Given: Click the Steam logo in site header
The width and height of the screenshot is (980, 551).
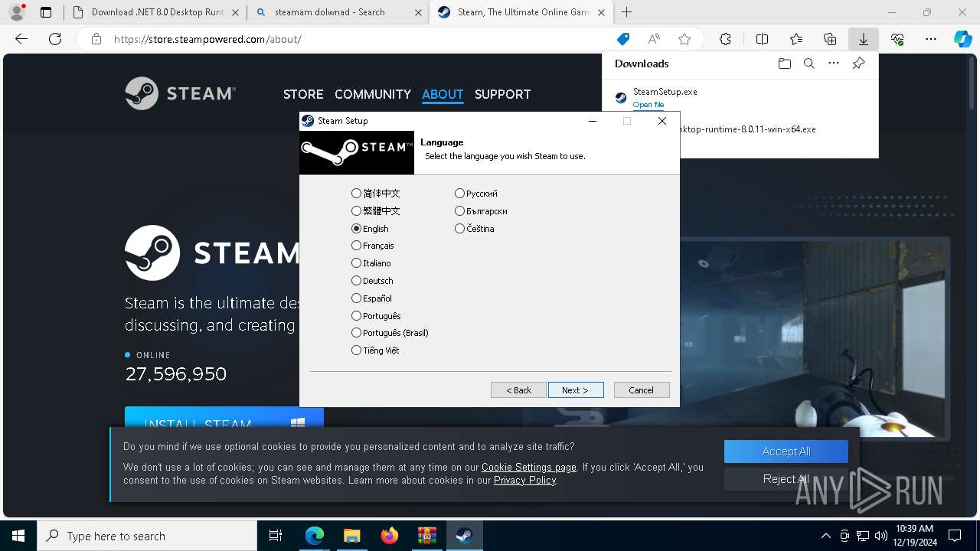Looking at the screenshot, I should tap(181, 93).
